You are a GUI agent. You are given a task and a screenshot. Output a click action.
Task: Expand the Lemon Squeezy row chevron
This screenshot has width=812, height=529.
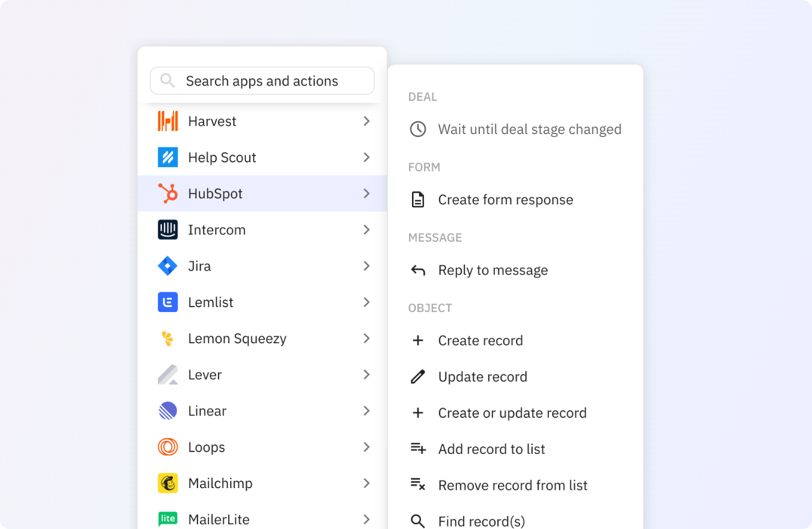[366, 338]
